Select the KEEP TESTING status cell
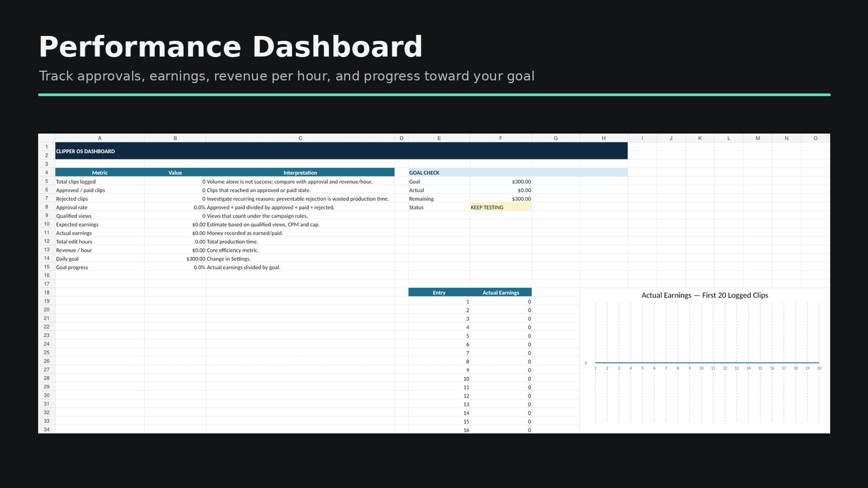Image resolution: width=868 pixels, height=488 pixels. 501,207
